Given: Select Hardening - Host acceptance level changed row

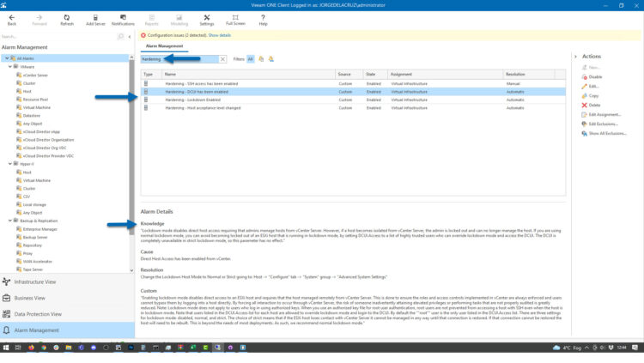Looking at the screenshot, I should tap(353, 108).
